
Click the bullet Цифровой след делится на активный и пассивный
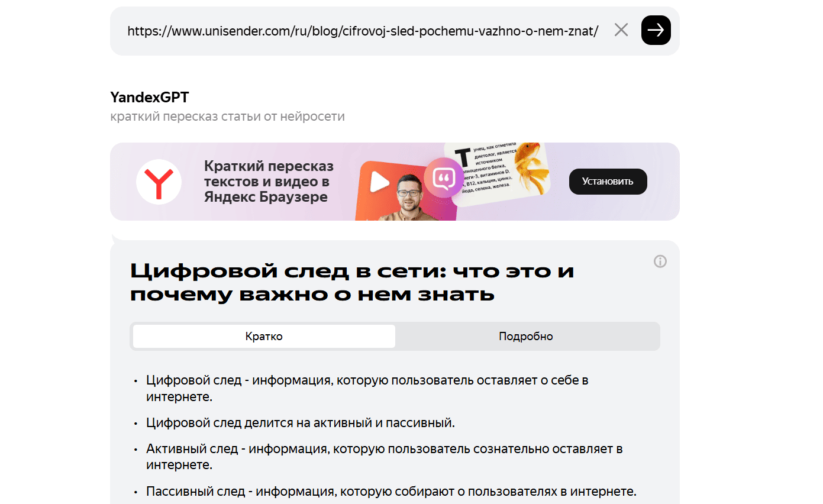pos(301,423)
